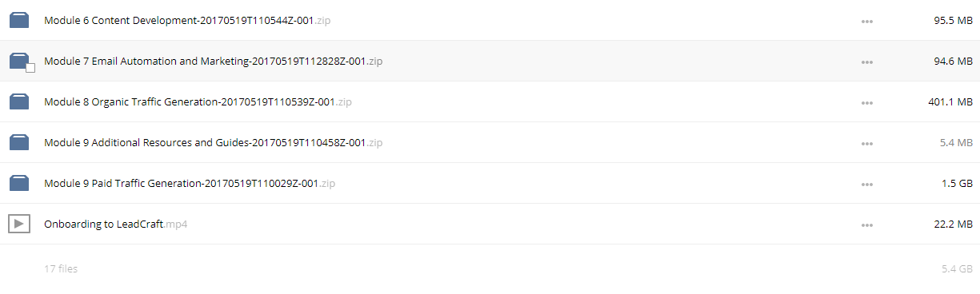Viewport: 980px width, 294px height.
Task: Open more options for Module 8 Organic Traffic
Action: tap(867, 103)
